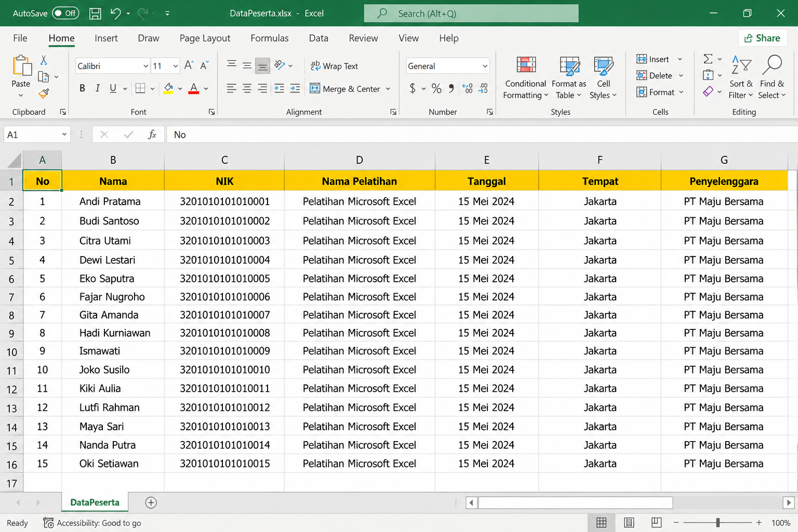
Task: Toggle Wrap Text for the cell
Action: (334, 66)
